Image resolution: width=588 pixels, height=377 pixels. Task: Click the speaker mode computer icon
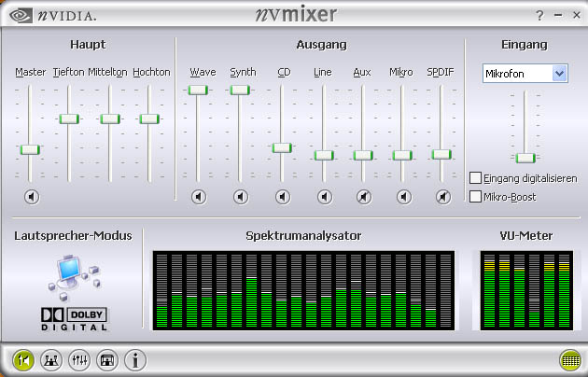[x=75, y=277]
